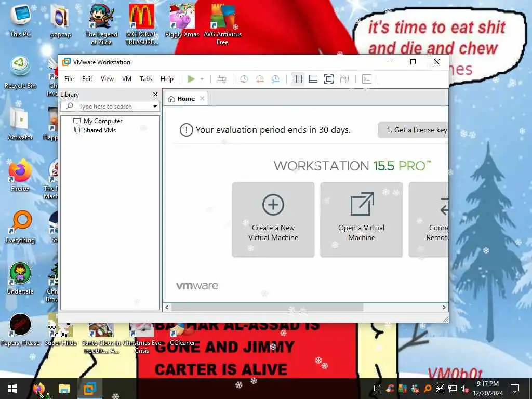Viewport: 532px width, 399px height.
Task: Click the scroll right arrow in Home tab
Action: click(x=444, y=308)
